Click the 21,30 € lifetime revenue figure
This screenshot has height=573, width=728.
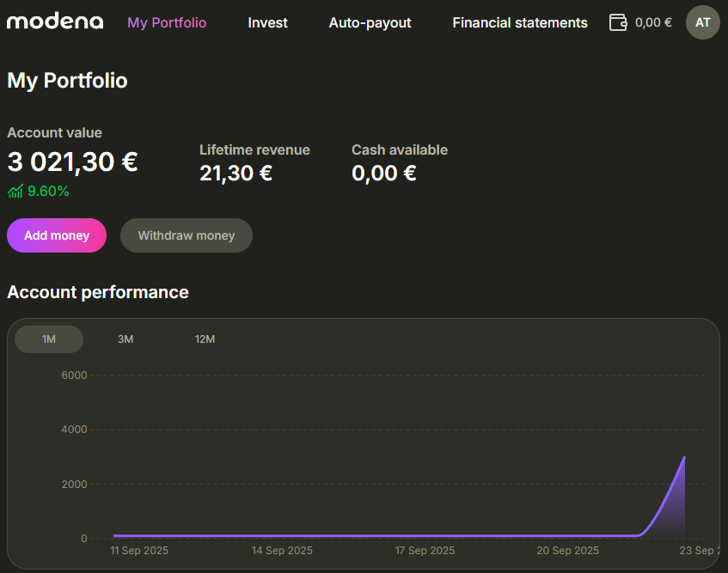236,173
